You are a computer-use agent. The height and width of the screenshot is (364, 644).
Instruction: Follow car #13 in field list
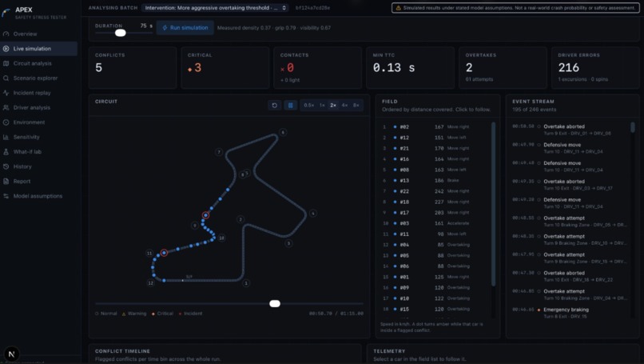pyautogui.click(x=435, y=181)
